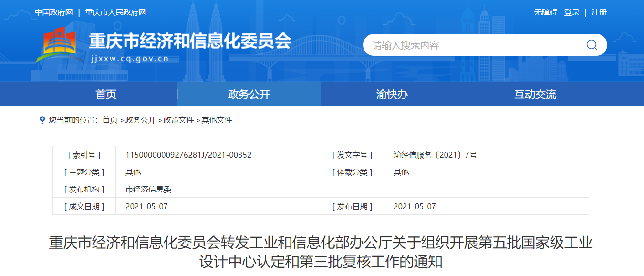Screen dimensions: 644x276
Task: Navigate to 政策文件 in breadcrumb
Action: coord(178,120)
